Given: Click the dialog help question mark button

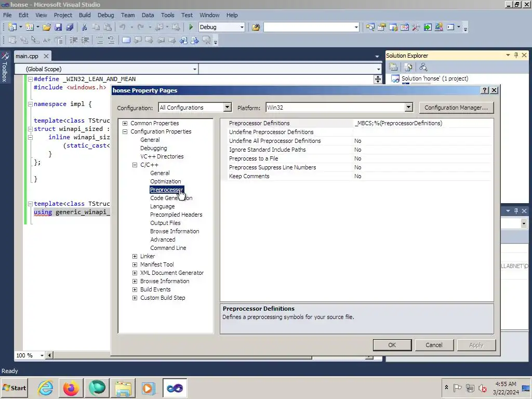Looking at the screenshot, I should point(485,90).
